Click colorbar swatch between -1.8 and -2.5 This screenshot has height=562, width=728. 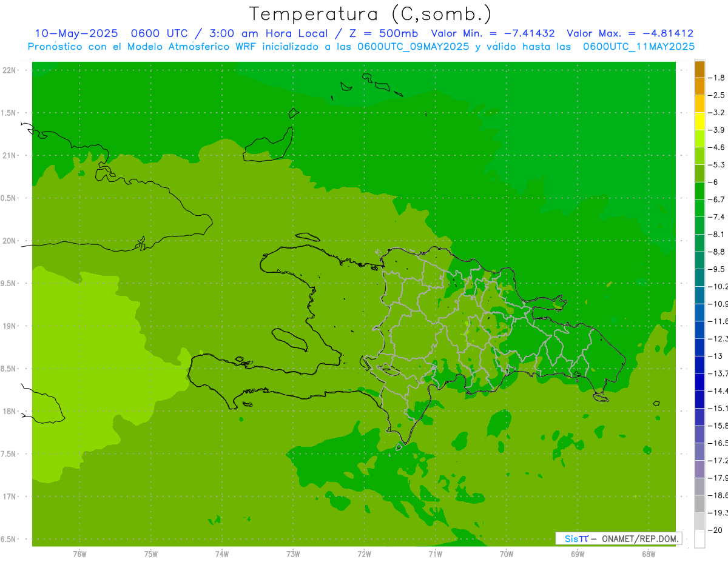point(699,87)
